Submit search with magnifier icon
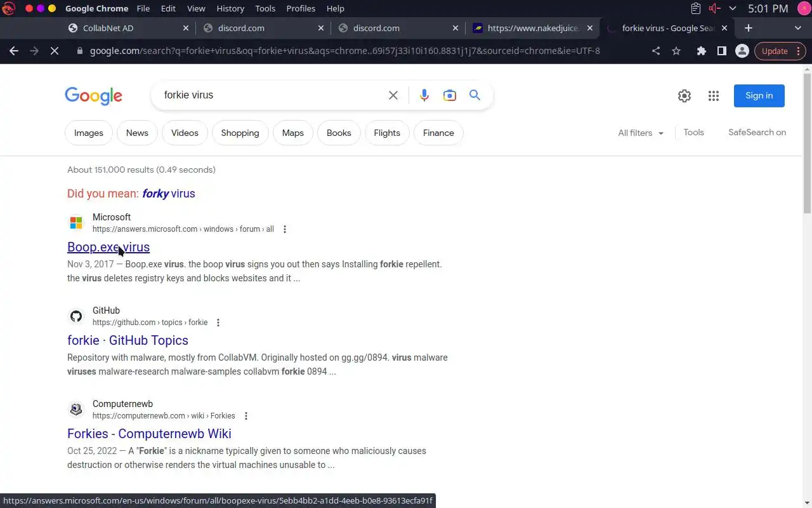Viewport: 812px width, 508px height. pyautogui.click(x=475, y=95)
